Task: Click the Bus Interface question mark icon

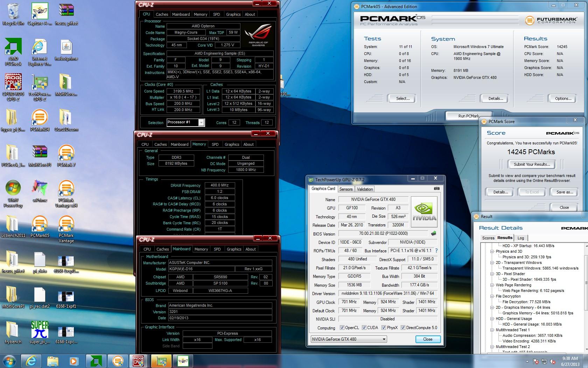Action: coord(436,251)
